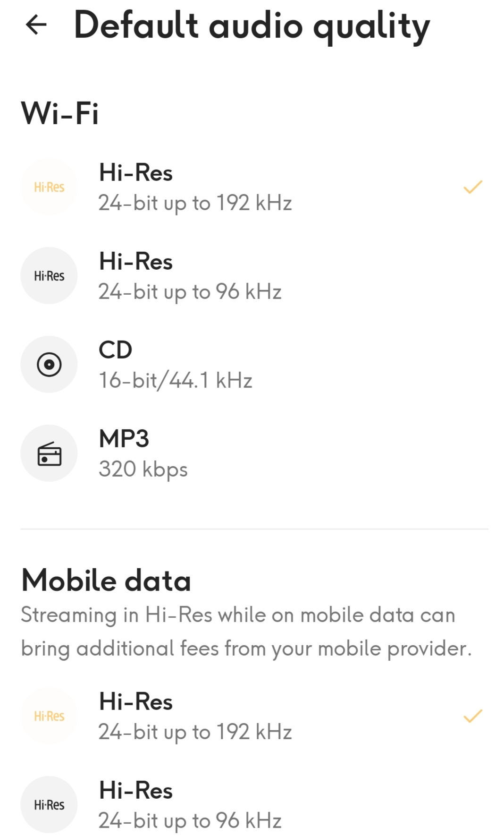Screen dimensions: 504x837
Task: Tap the Default audio quality title
Action: (x=252, y=26)
